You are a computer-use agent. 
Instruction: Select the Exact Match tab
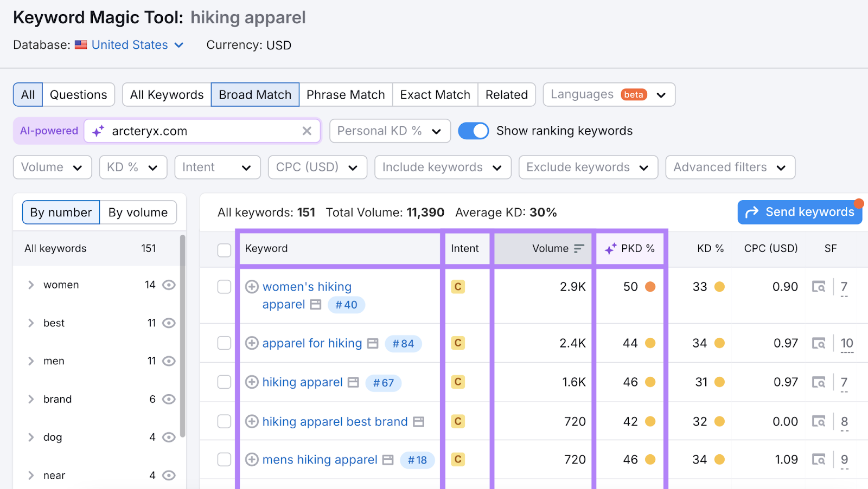(x=435, y=94)
